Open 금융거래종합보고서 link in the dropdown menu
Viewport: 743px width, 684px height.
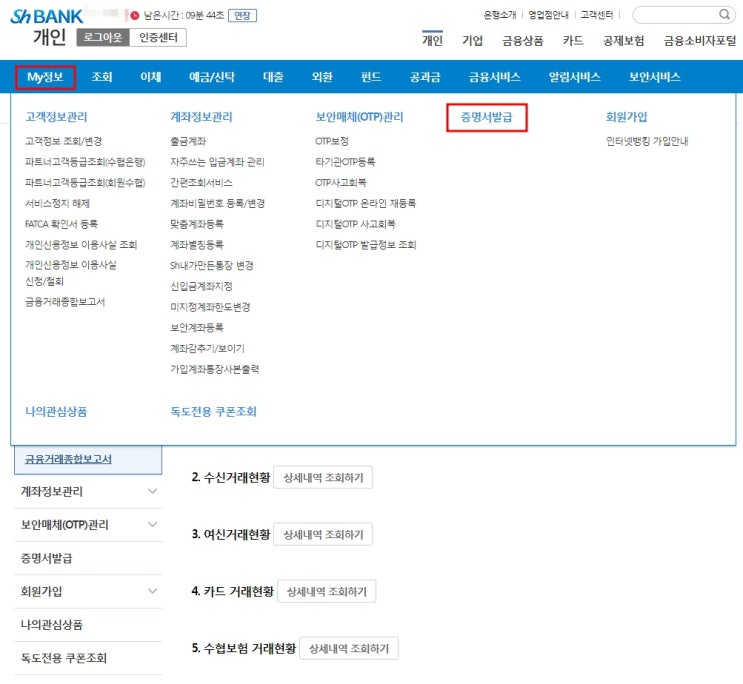point(65,302)
